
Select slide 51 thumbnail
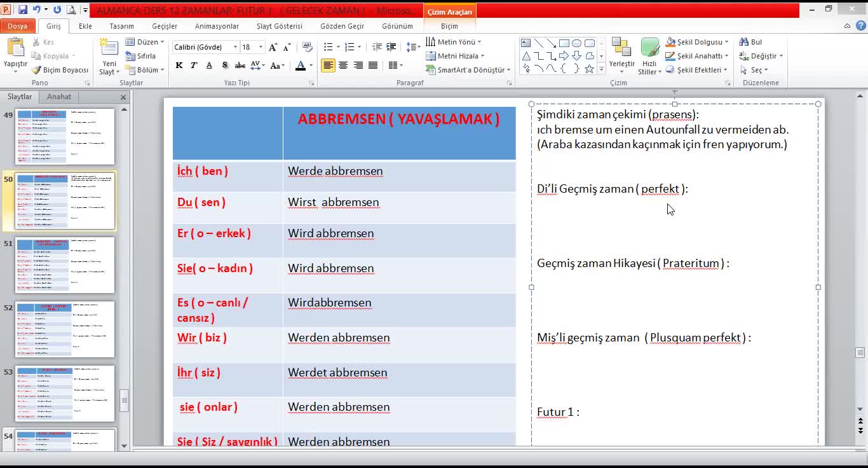(65, 265)
